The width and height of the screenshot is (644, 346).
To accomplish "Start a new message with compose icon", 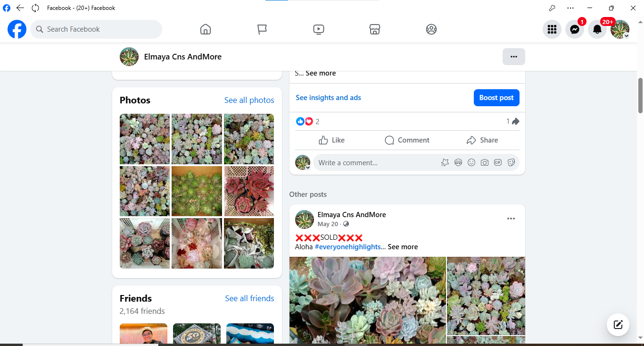I will [x=618, y=325].
